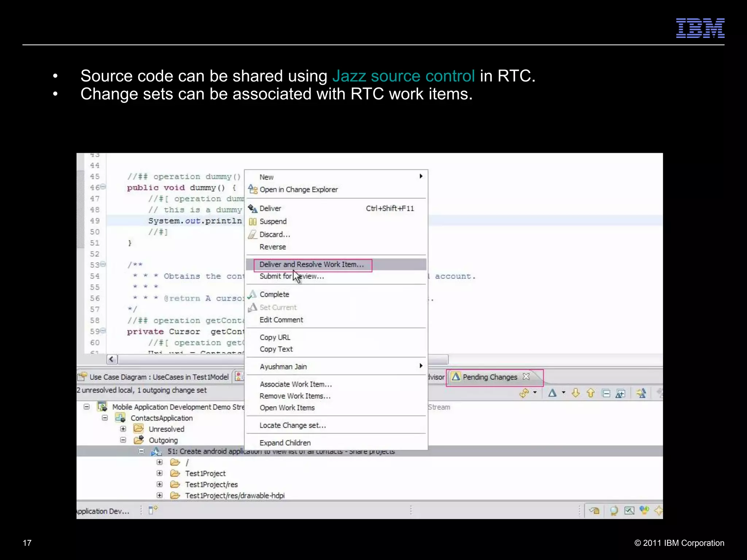747x560 pixels.
Task: Choose Deliver and Resolve Work Item menu entry
Action: (x=336, y=264)
